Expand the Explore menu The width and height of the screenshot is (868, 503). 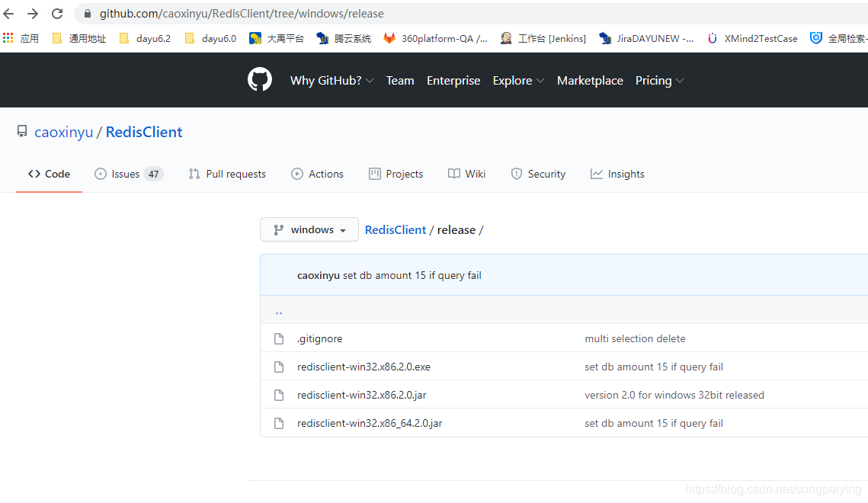tap(518, 81)
